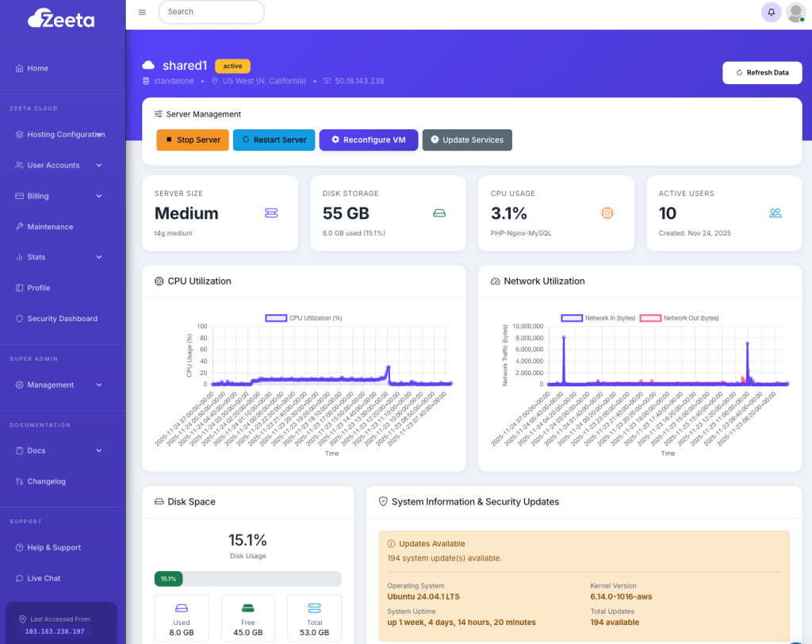Click the server size icon in Medium card

click(271, 213)
